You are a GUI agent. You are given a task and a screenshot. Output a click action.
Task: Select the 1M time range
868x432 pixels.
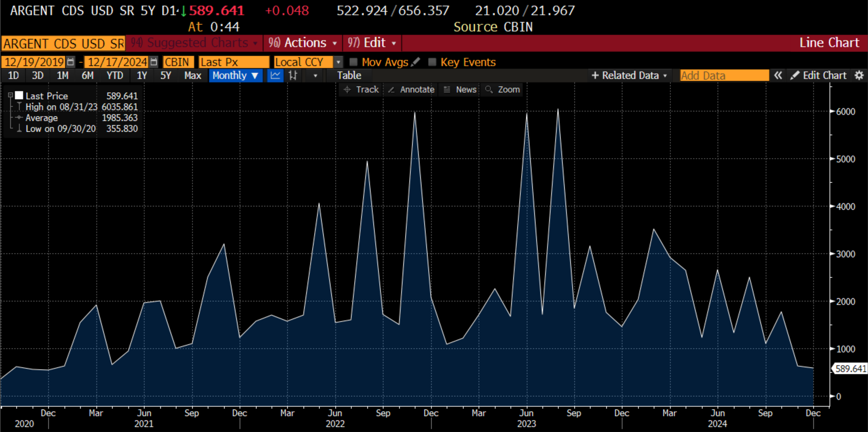62,76
